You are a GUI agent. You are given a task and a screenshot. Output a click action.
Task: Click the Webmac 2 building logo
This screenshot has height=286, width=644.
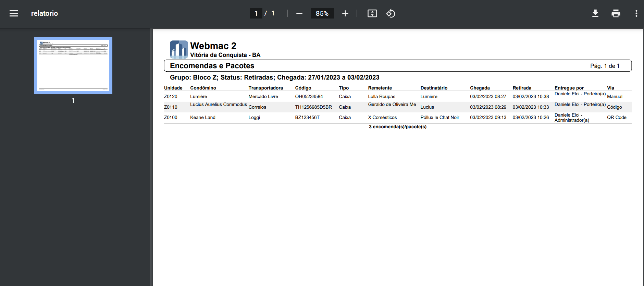[x=179, y=49]
